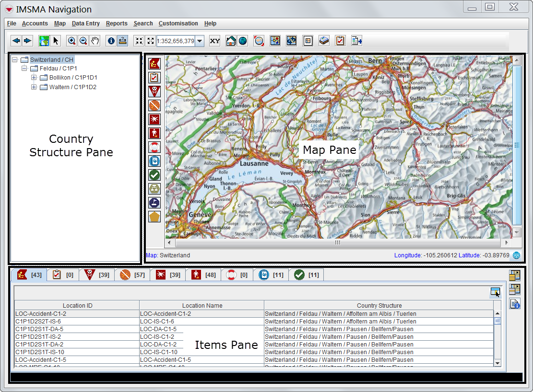Toggle lifebuoy items display on map
The height and width of the screenshot is (392, 533).
154,147
